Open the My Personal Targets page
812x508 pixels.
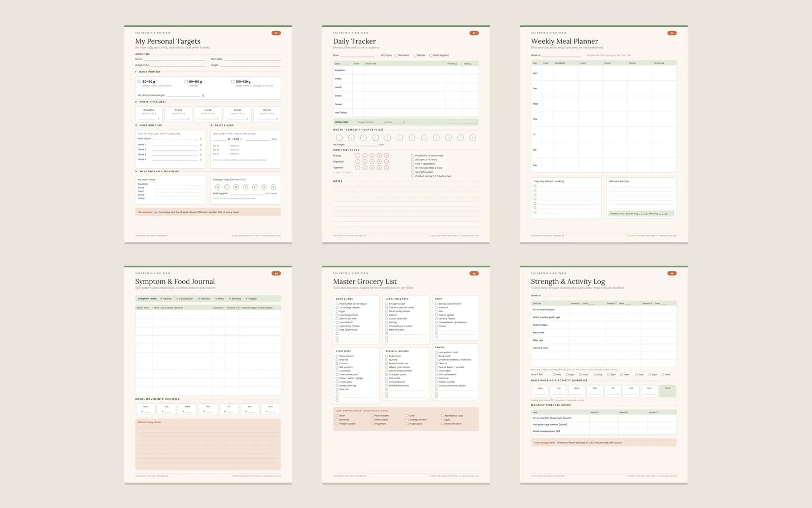pos(208,135)
